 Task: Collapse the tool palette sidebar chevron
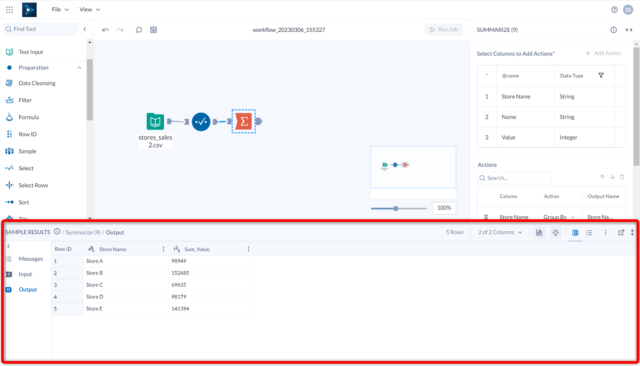point(85,29)
